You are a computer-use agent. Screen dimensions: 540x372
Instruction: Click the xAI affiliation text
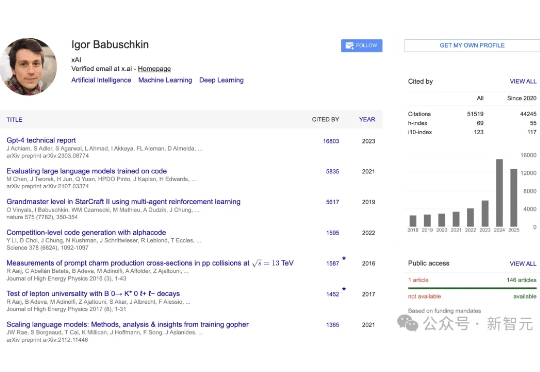76,60
